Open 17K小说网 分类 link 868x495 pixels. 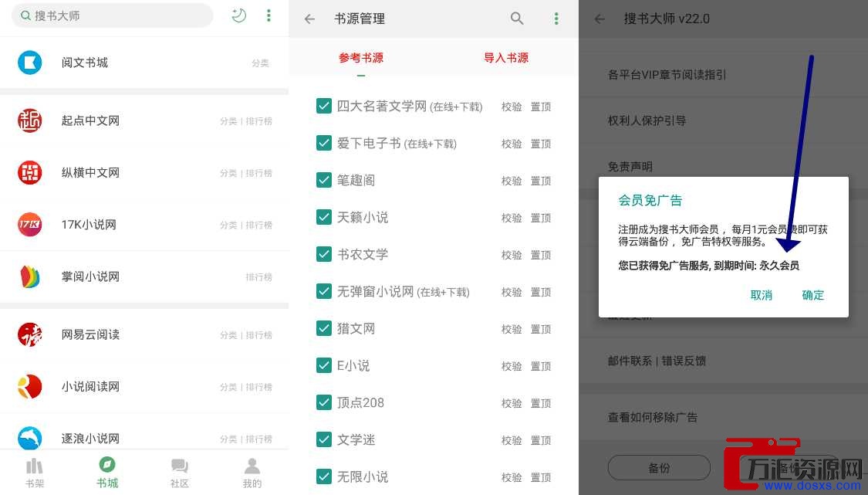tap(228, 225)
